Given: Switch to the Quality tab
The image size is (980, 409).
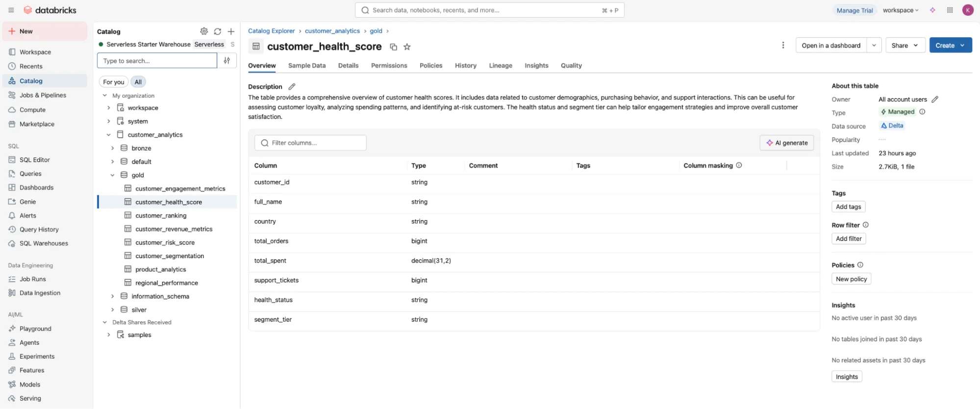Looking at the screenshot, I should coord(571,66).
